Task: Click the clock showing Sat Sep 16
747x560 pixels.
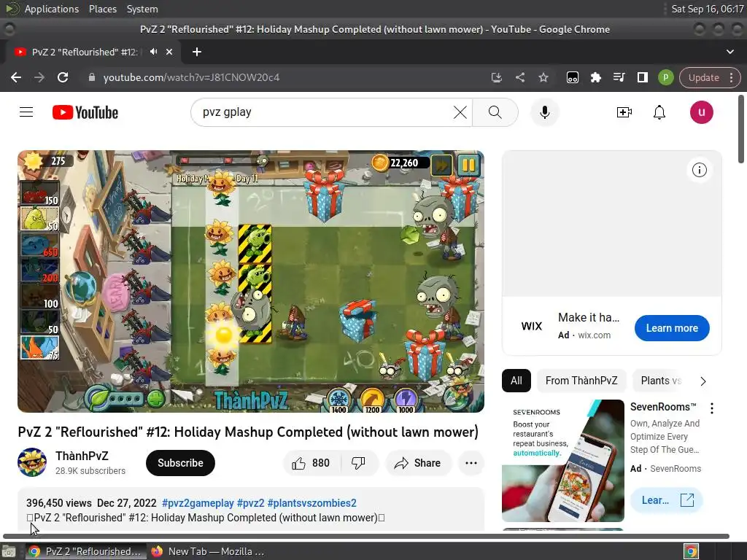Action: [708, 9]
